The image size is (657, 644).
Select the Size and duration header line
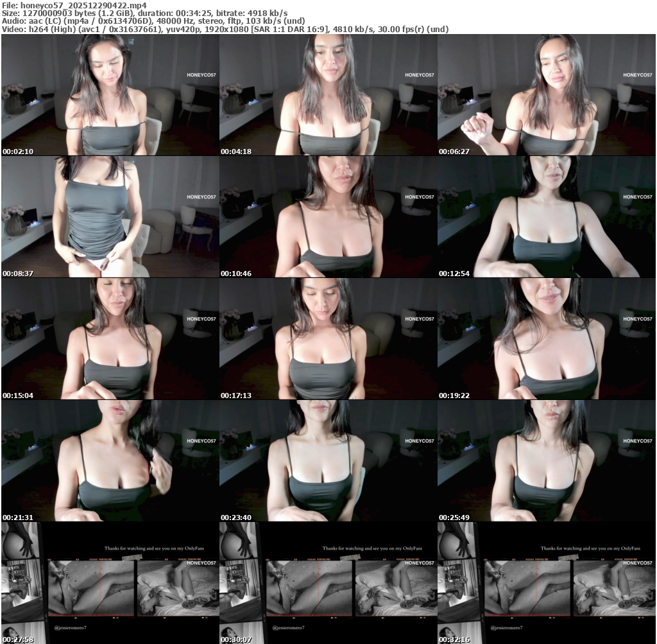click(x=144, y=13)
